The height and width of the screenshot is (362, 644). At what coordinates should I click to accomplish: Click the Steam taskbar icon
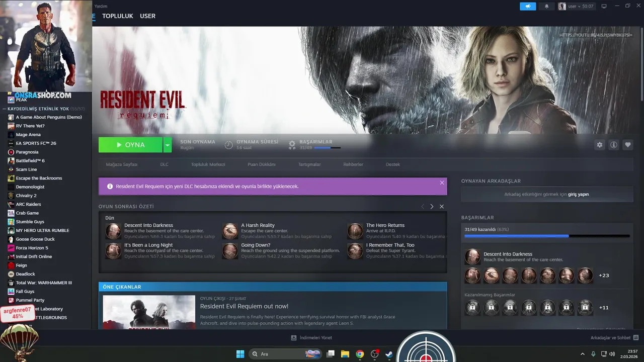tap(389, 354)
